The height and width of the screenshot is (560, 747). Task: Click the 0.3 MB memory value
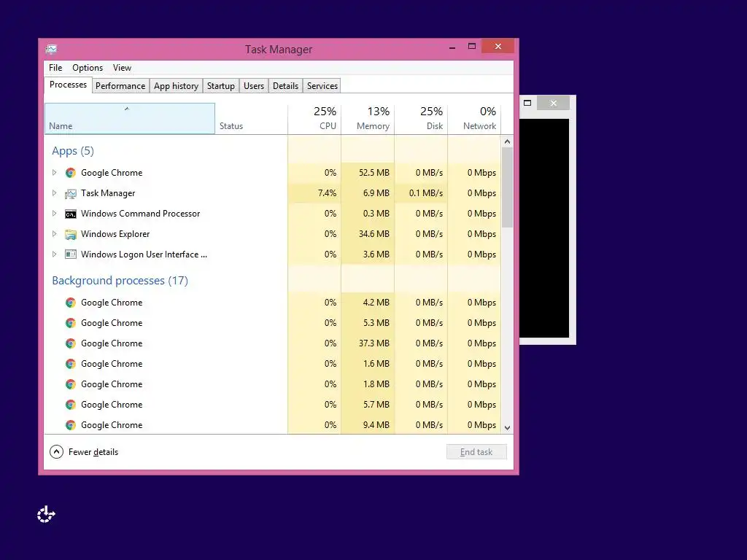tap(376, 214)
